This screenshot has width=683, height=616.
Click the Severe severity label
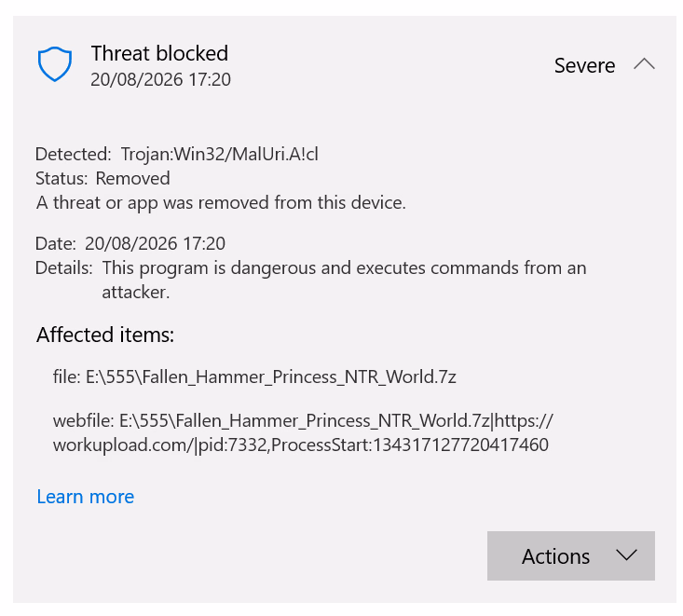(584, 66)
